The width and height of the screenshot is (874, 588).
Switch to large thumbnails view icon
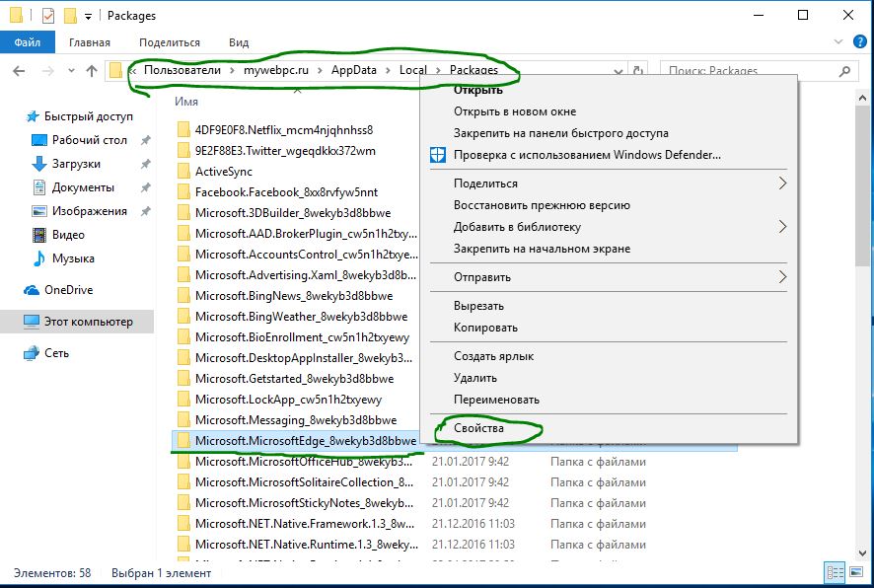coord(855,572)
